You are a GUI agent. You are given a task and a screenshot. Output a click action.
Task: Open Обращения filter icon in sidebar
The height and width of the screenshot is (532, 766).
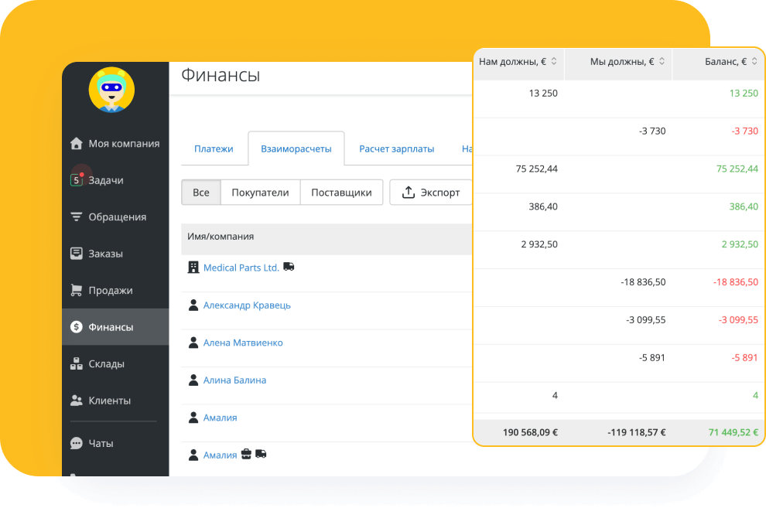click(x=77, y=217)
